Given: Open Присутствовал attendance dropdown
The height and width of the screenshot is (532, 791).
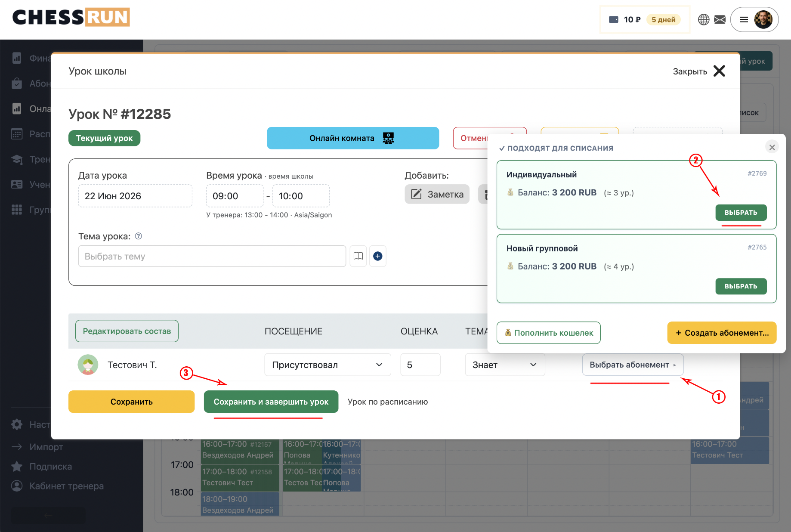Looking at the screenshot, I should 328,365.
